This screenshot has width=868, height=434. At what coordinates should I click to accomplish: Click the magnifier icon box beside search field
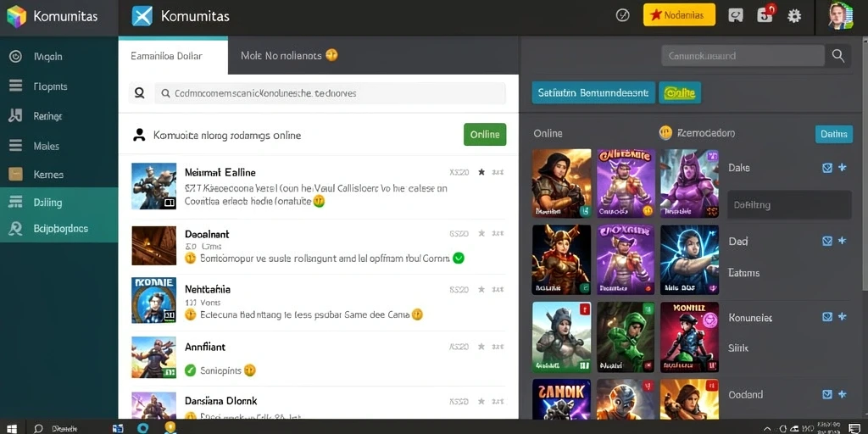(x=140, y=93)
